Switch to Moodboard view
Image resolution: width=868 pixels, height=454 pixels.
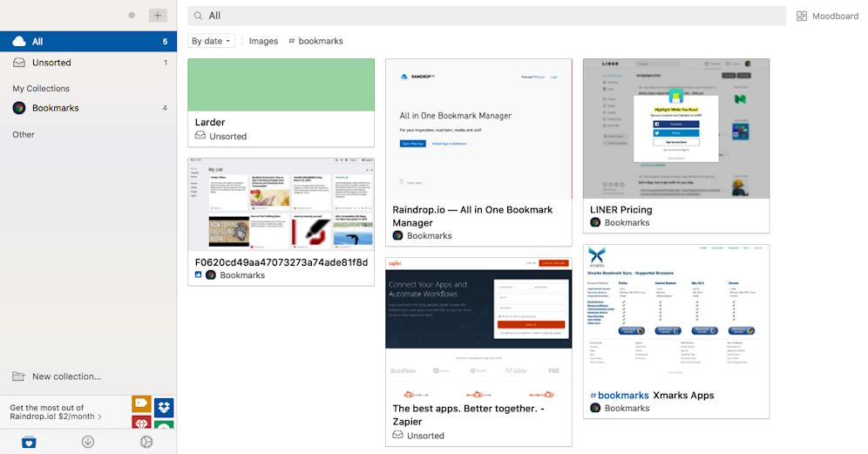tap(828, 16)
